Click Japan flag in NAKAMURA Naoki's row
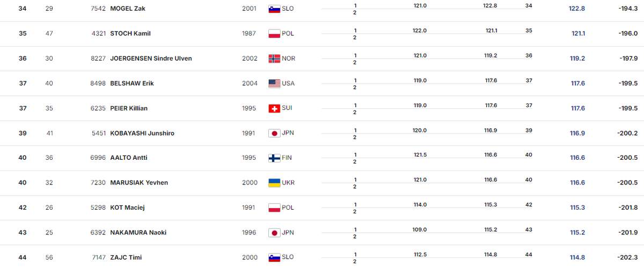The height and width of the screenshot is (267, 644). 274,233
